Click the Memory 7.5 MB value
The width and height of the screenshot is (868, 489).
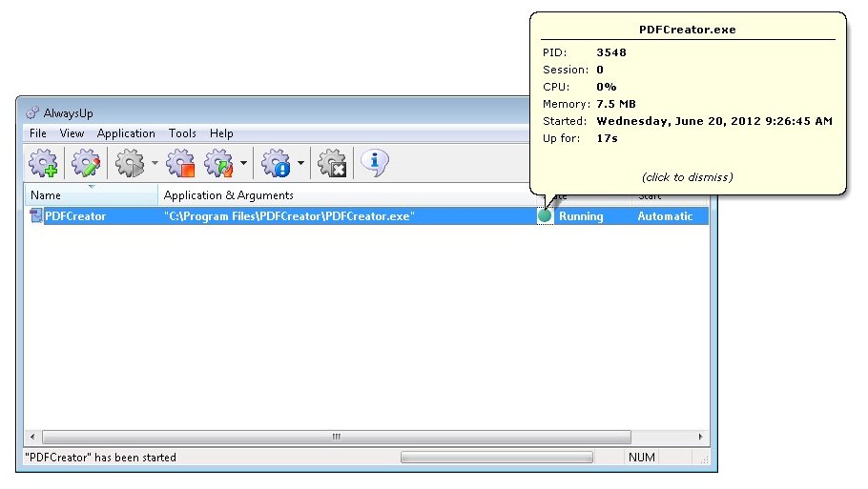pos(616,104)
